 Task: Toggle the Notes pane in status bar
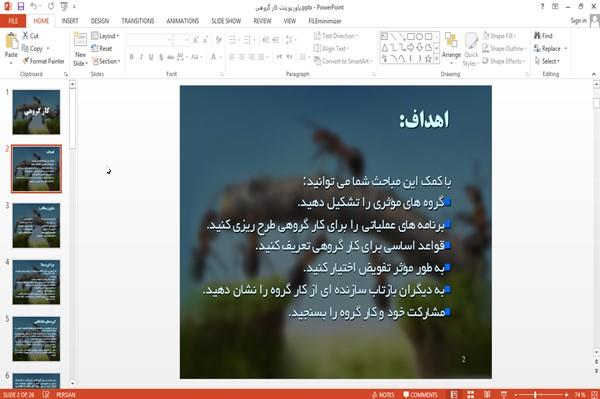point(383,394)
